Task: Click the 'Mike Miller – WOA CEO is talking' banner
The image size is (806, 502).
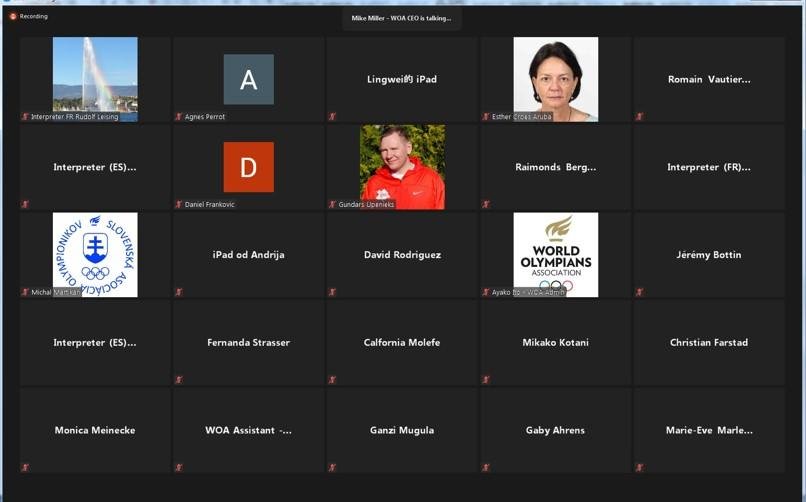Action: click(x=401, y=18)
